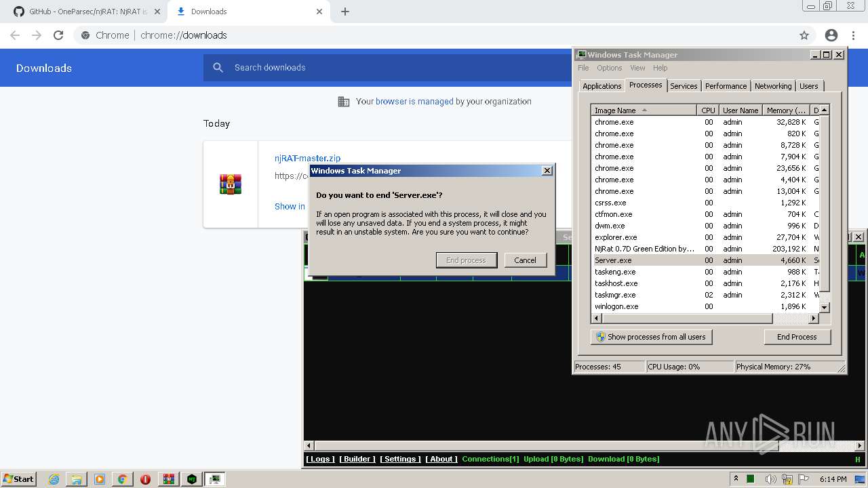Click the green CPU meter tray icon

click(751, 479)
